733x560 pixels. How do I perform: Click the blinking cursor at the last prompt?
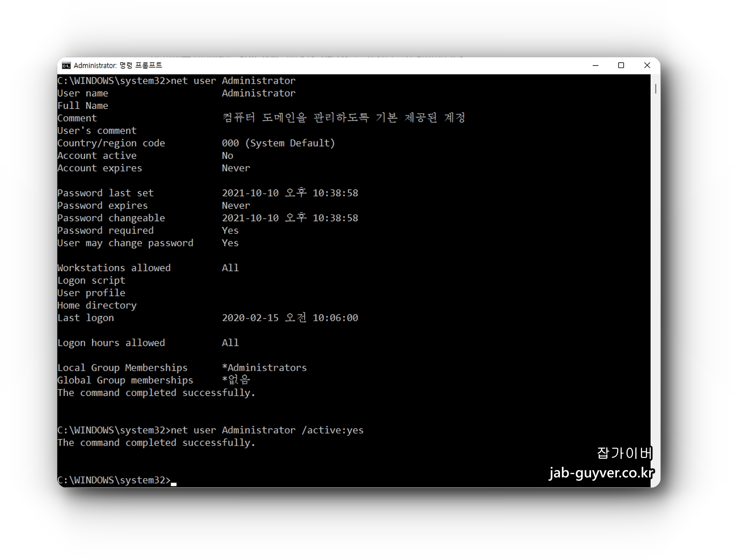[174, 483]
